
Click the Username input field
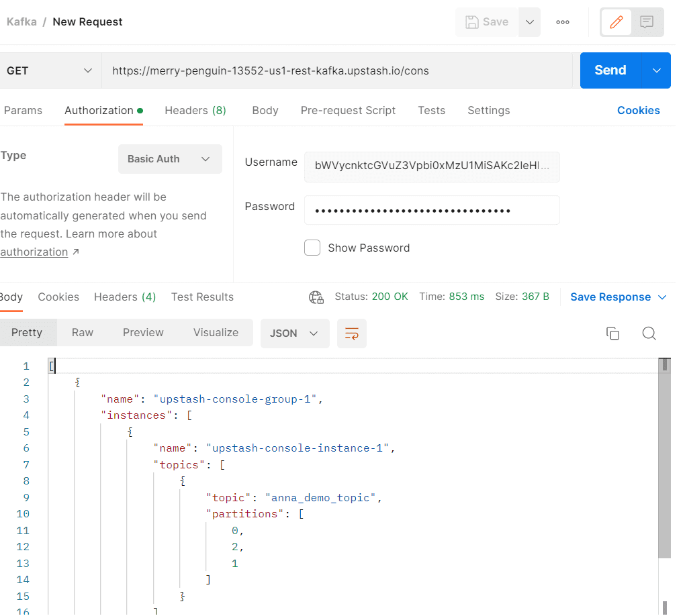point(432,166)
